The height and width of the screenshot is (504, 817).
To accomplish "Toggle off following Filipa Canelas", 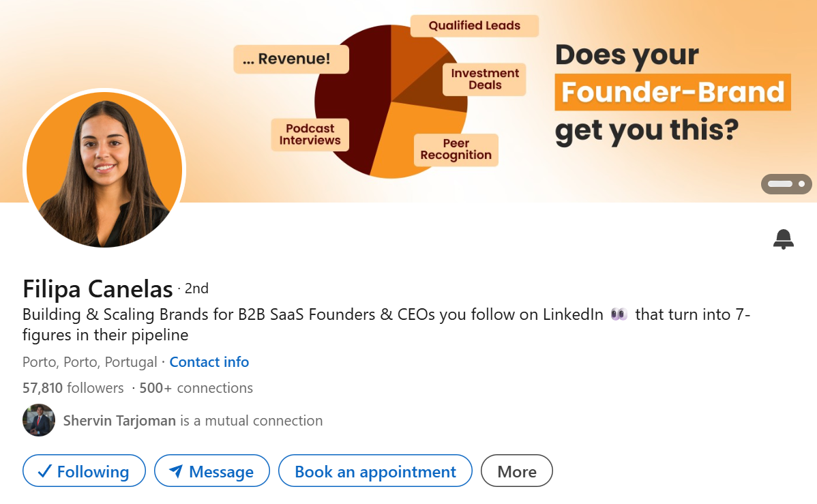I will click(84, 471).
